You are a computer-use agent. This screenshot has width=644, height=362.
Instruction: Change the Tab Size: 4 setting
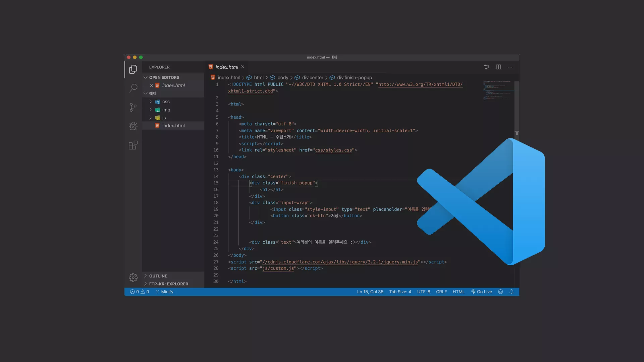click(400, 292)
